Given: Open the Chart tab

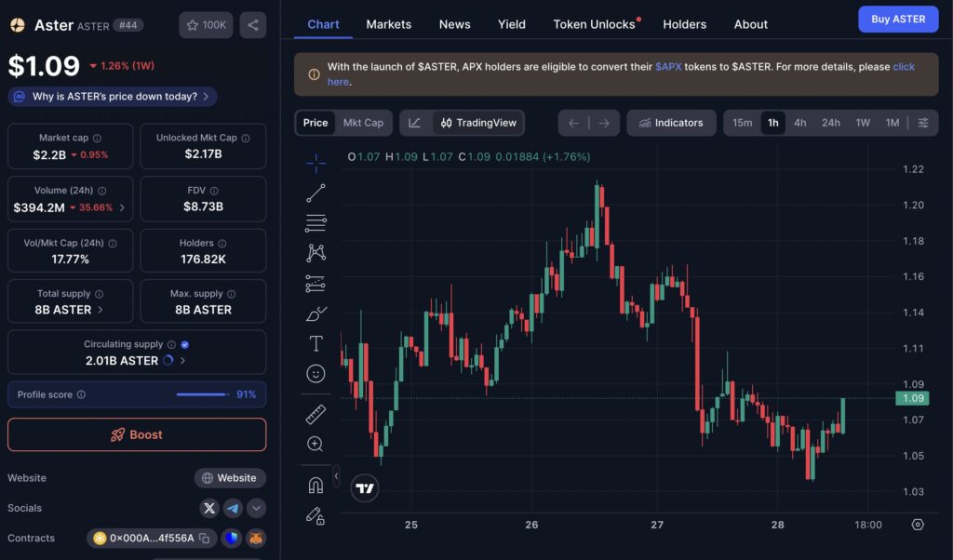Looking at the screenshot, I should pyautogui.click(x=323, y=24).
